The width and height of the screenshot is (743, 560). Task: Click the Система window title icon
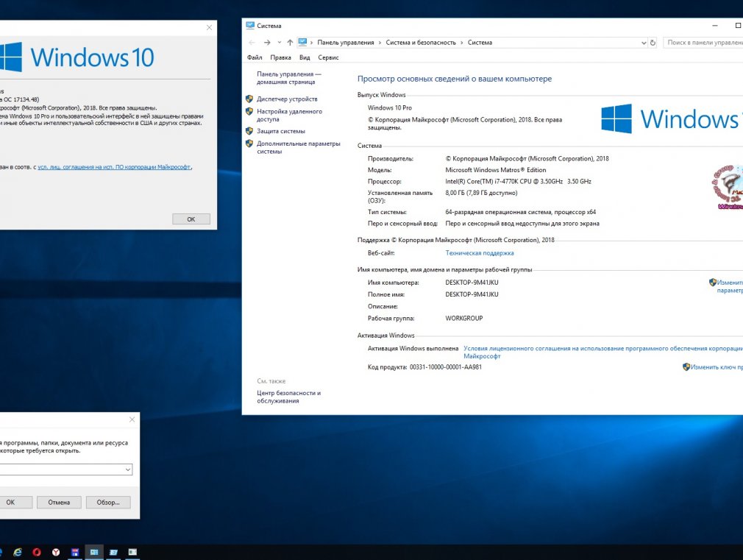[250, 26]
